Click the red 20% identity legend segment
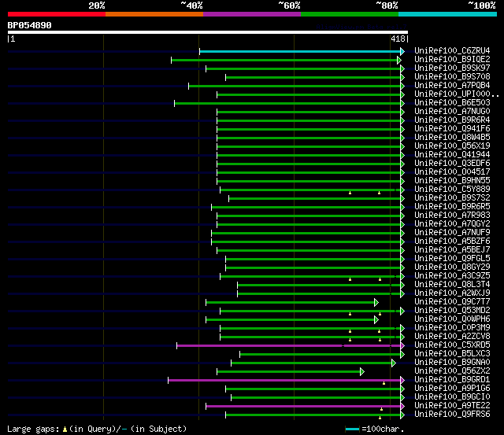The height and width of the screenshot is (435, 504). 57,14
